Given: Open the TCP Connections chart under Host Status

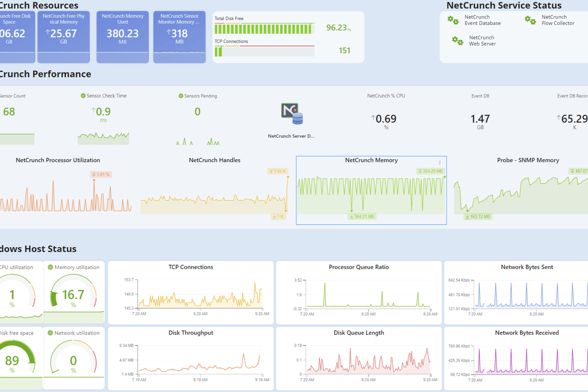Looking at the screenshot, I should click(191, 293).
